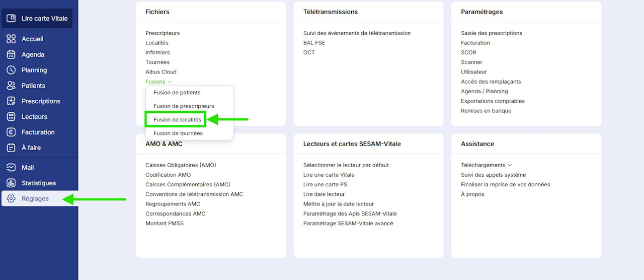Open Remises en banque link
The height and width of the screenshot is (280, 644).
pos(486,111)
